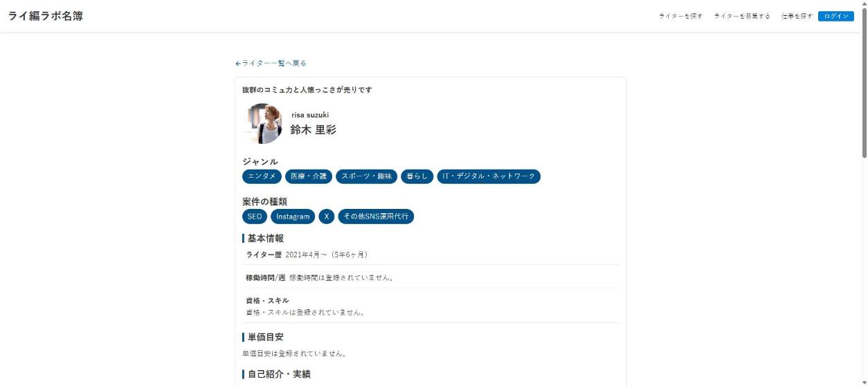Image resolution: width=868 pixels, height=386 pixels.
Task: Click the name 鈴木 里彩
Action: 313,129
